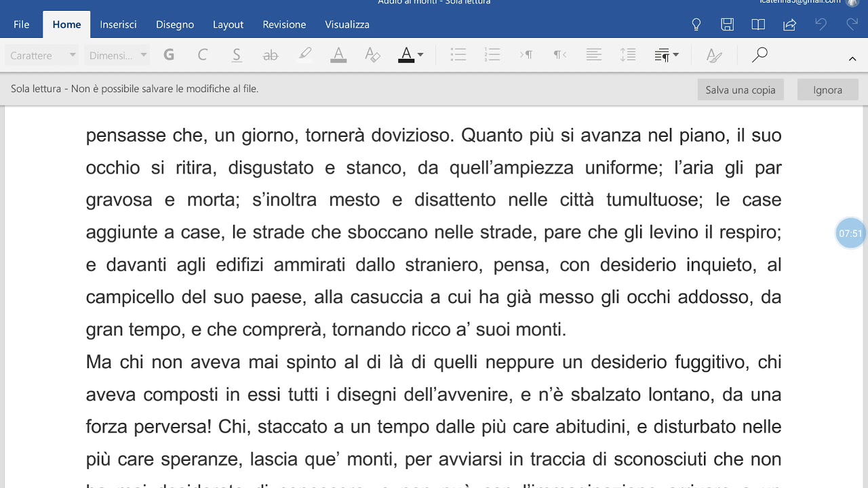Image resolution: width=868 pixels, height=488 pixels.
Task: Click the redo arrow icon
Action: [x=852, y=24]
